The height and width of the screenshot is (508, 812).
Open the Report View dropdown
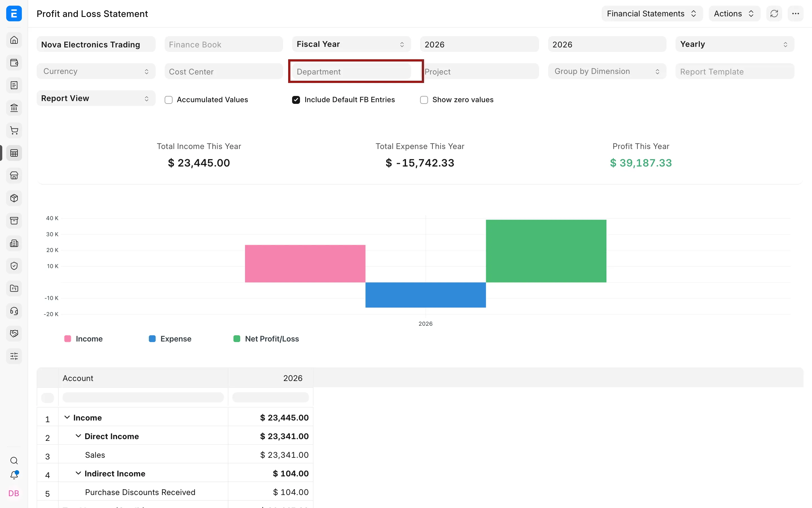[96, 98]
